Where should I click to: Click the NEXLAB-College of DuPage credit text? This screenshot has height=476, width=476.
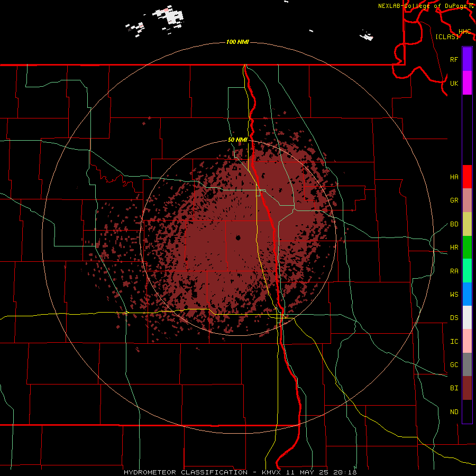click(424, 6)
